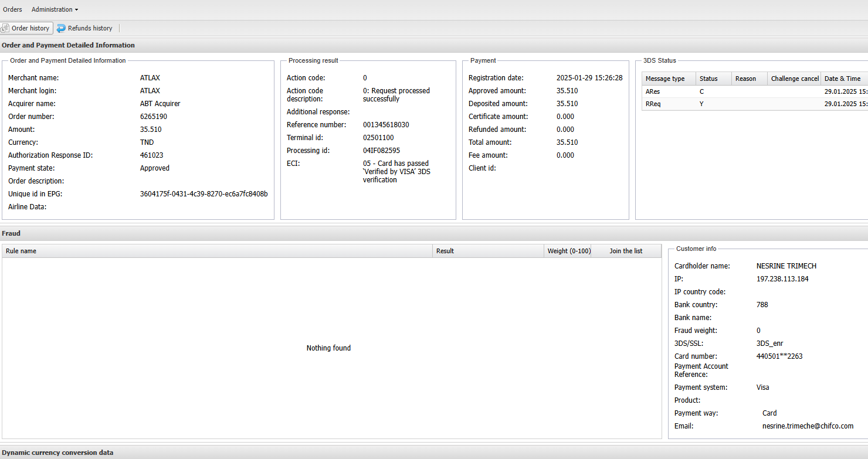Click the Rule name column header
The height and width of the screenshot is (459, 868).
[21, 251]
